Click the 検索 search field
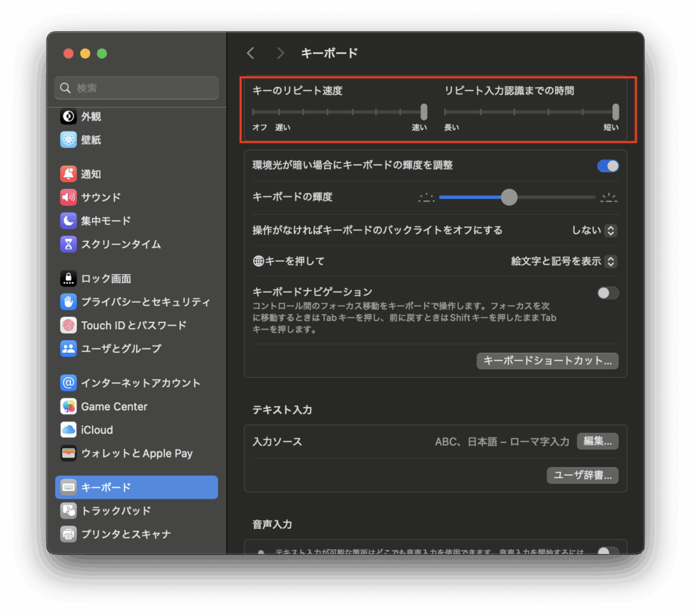Screen dimensions: 691x616 136,88
